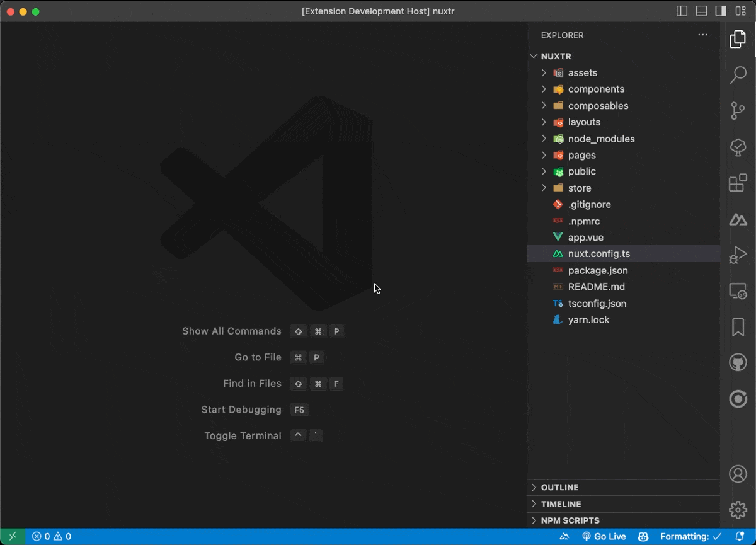Screen dimensions: 756x545
Task: Click the Toggle Terminal hint text
Action: [243, 435]
